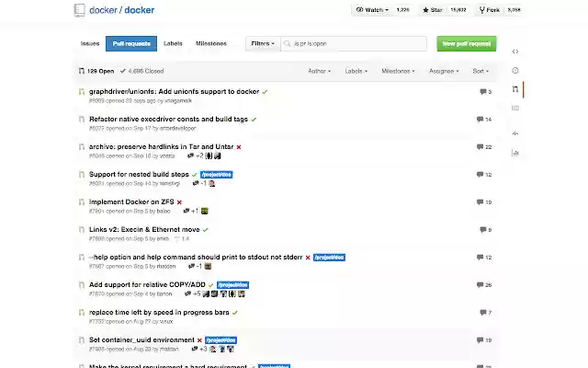Show the Closed pull requests
This screenshot has width=588, height=368.
point(142,71)
